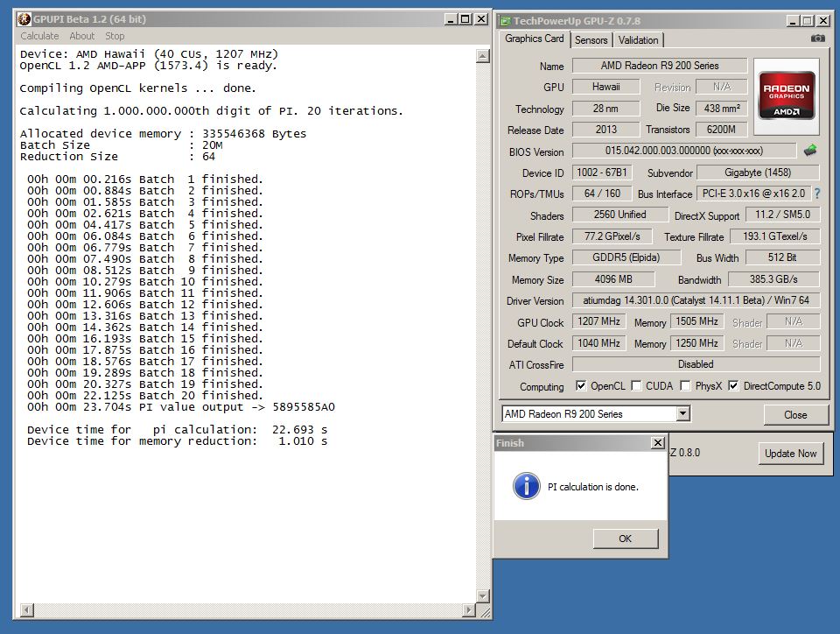840x634 pixels.
Task: Click the GPU Clock Memory 1505 MHz field
Action: [696, 321]
